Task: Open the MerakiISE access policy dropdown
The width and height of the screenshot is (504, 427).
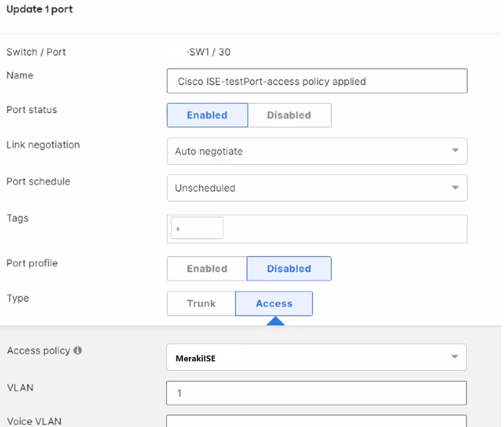Action: click(317, 357)
